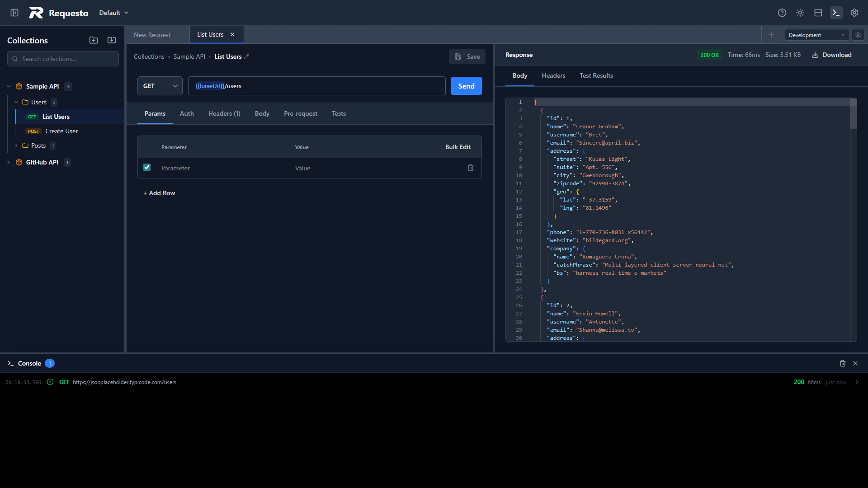Show the response Body tab
This screenshot has height=488, width=868.
coord(520,75)
